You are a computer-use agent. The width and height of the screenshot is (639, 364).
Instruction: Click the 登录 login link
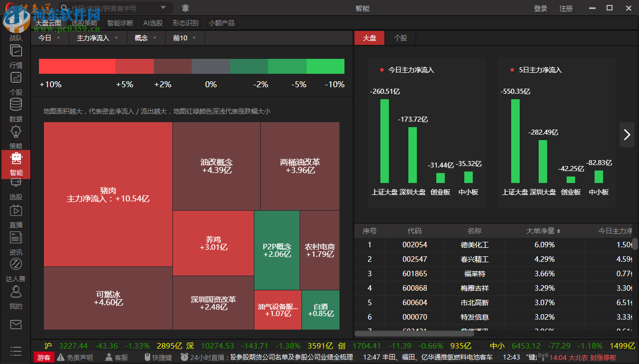pyautogui.click(x=541, y=8)
